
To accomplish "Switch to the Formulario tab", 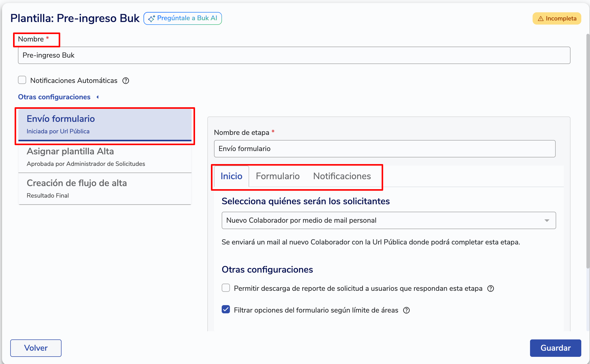I will coord(278,176).
